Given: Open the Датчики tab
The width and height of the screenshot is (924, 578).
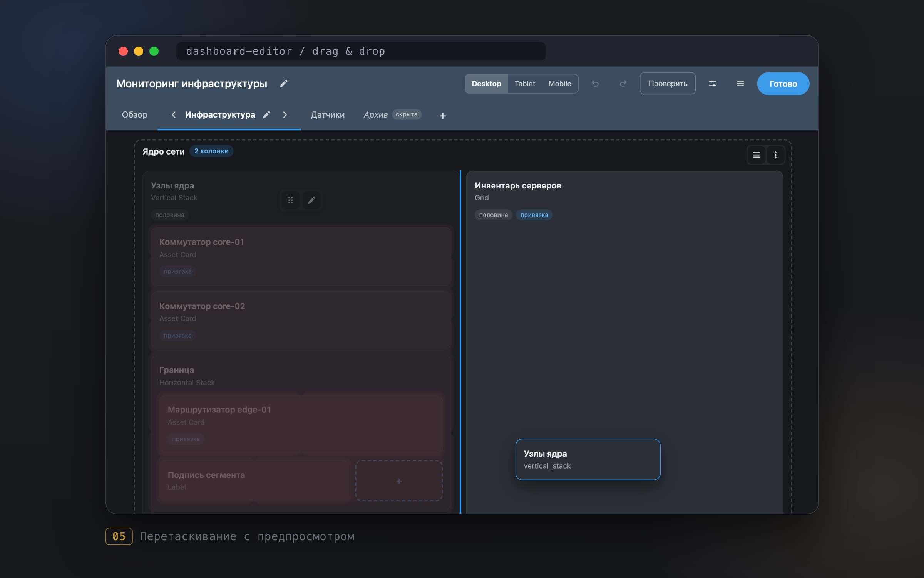Looking at the screenshot, I should pos(328,115).
